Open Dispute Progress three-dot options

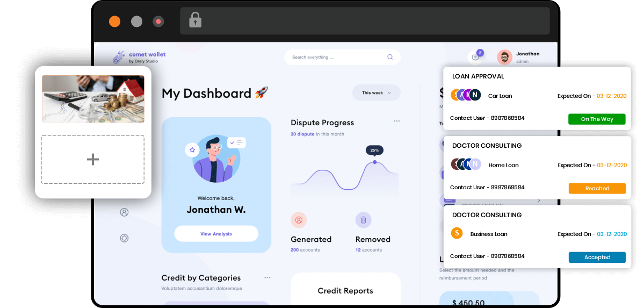pyautogui.click(x=397, y=121)
